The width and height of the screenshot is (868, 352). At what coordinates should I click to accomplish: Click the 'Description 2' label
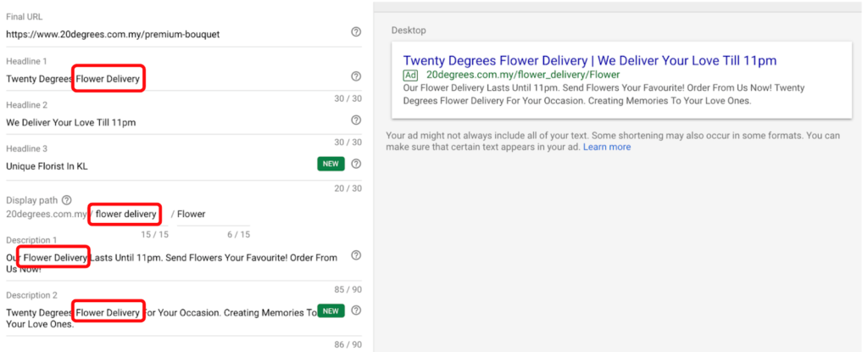[x=31, y=295]
